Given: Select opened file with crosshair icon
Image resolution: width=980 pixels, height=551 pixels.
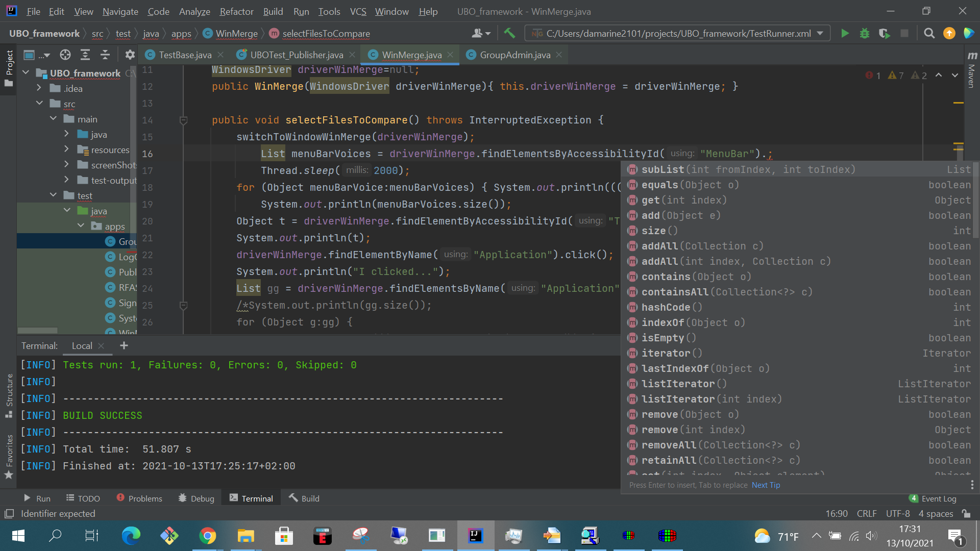Looking at the screenshot, I should click(x=65, y=55).
